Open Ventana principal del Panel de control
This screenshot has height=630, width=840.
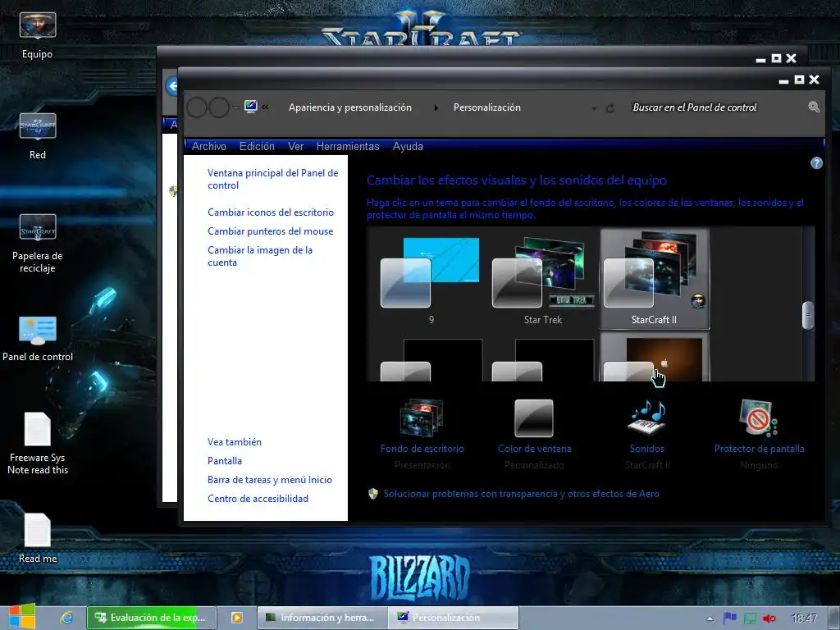point(272,179)
